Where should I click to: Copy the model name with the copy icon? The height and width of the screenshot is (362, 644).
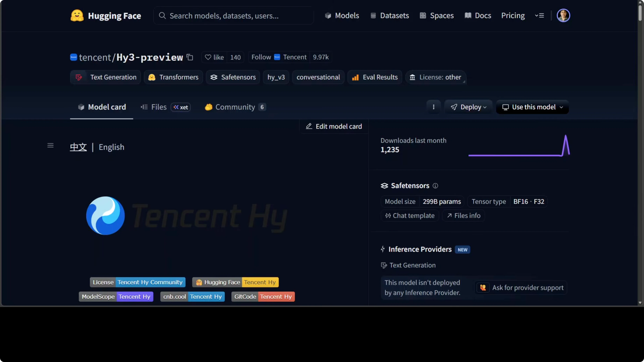click(x=190, y=57)
